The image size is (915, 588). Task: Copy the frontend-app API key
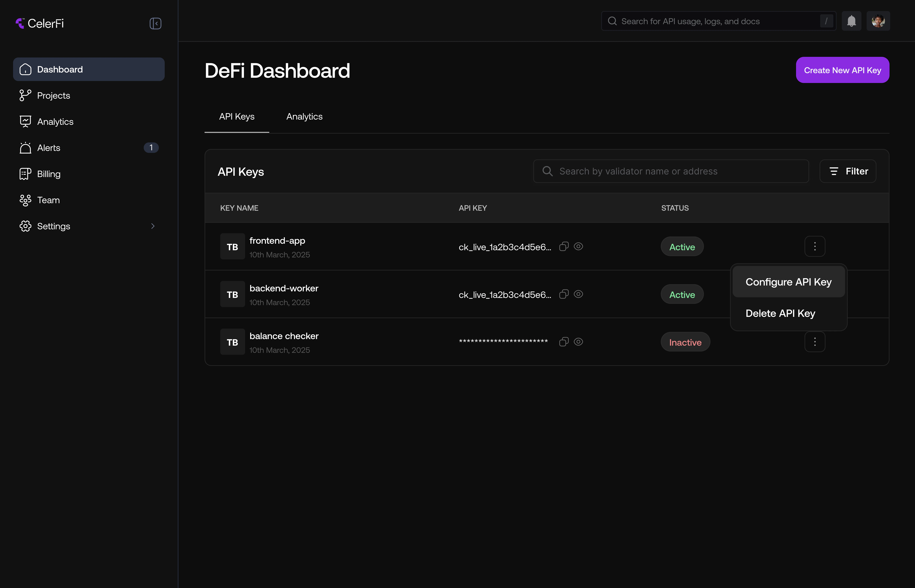pos(564,246)
